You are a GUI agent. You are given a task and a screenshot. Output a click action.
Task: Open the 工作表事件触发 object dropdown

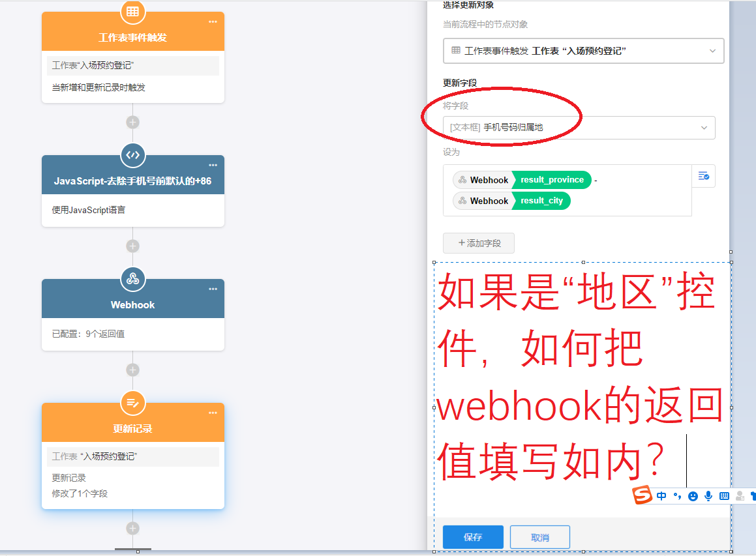pyautogui.click(x=583, y=51)
